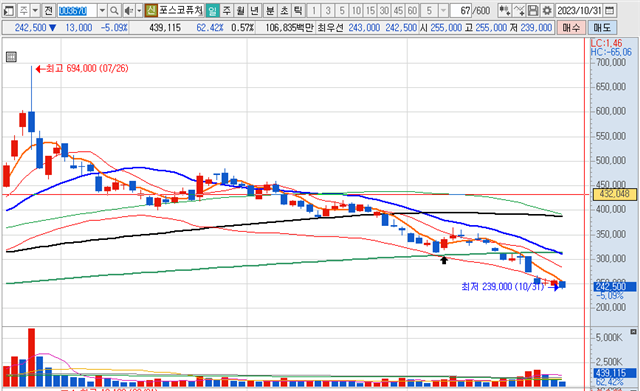Click the add candle indicator icon
Image resolution: width=640 pixels, height=391 pixels.
(x=504, y=10)
